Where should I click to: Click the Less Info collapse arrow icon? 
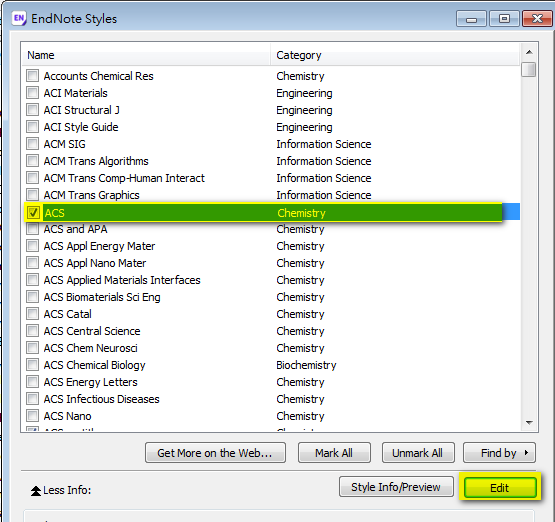(36, 491)
